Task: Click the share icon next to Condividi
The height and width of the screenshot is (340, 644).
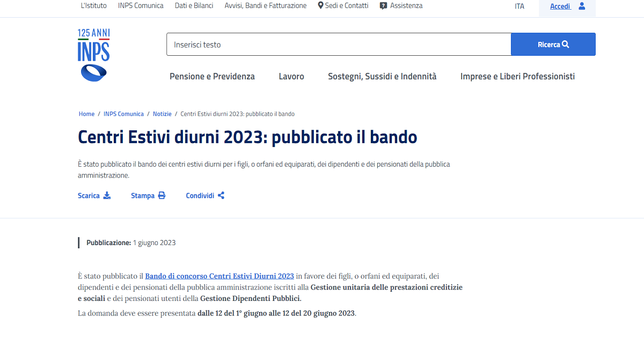Action: 221,195
